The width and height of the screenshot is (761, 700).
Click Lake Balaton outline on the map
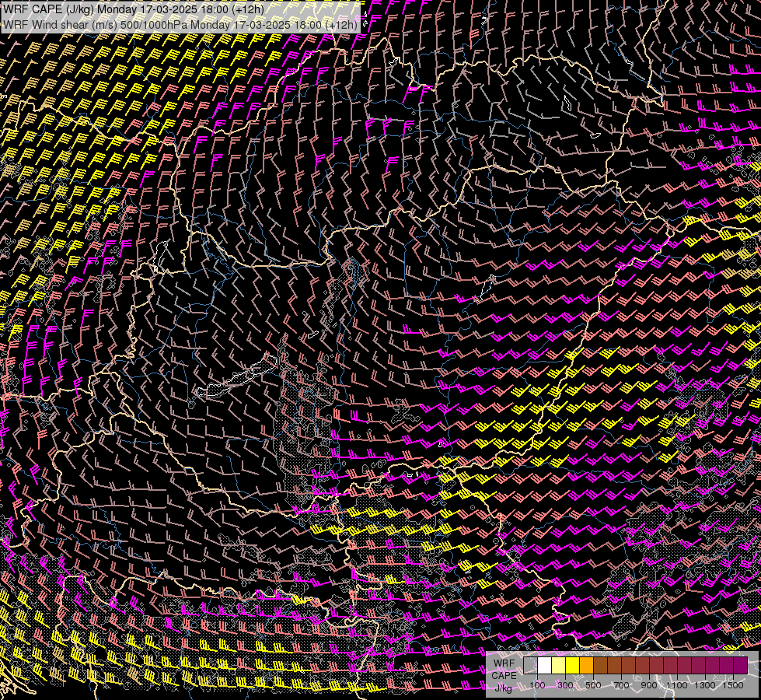tap(237, 376)
